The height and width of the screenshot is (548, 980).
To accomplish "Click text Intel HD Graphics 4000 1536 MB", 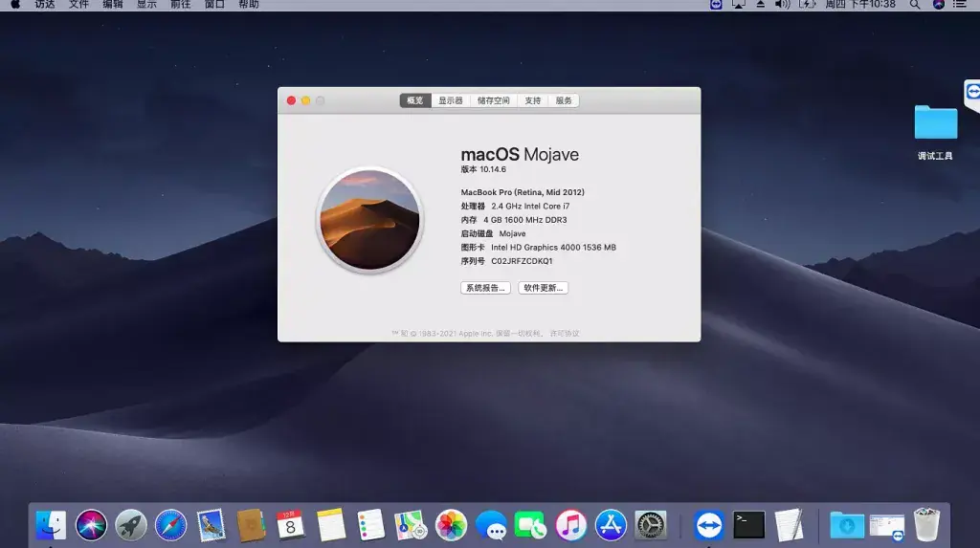I will tap(554, 248).
